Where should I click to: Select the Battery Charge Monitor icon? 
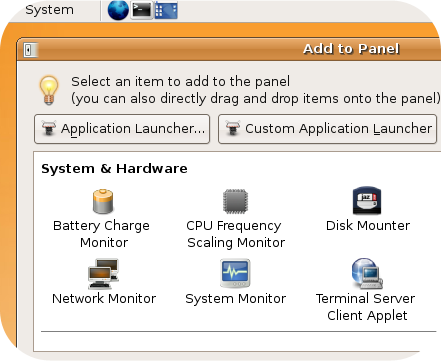click(x=103, y=201)
